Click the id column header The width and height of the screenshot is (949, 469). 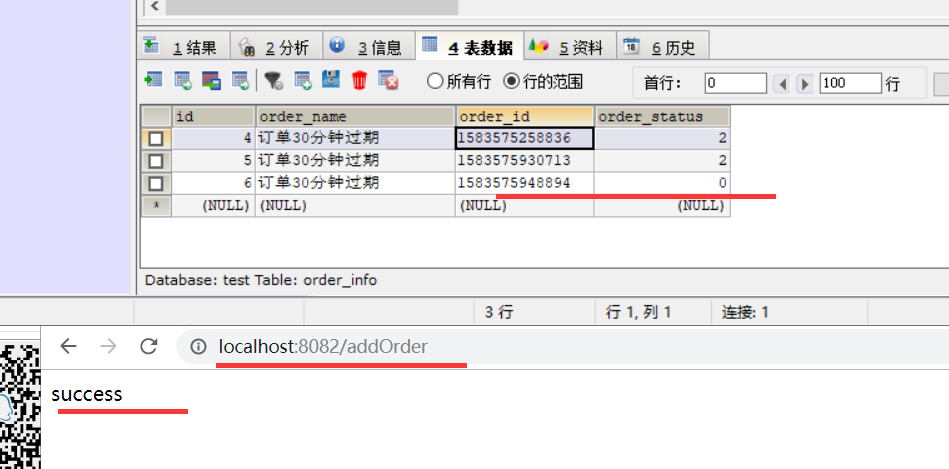click(x=214, y=116)
